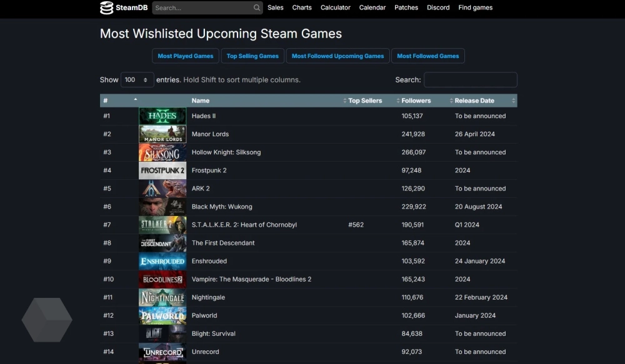Image resolution: width=625 pixels, height=364 pixels.
Task: Go to the Calendar page
Action: click(x=372, y=7)
